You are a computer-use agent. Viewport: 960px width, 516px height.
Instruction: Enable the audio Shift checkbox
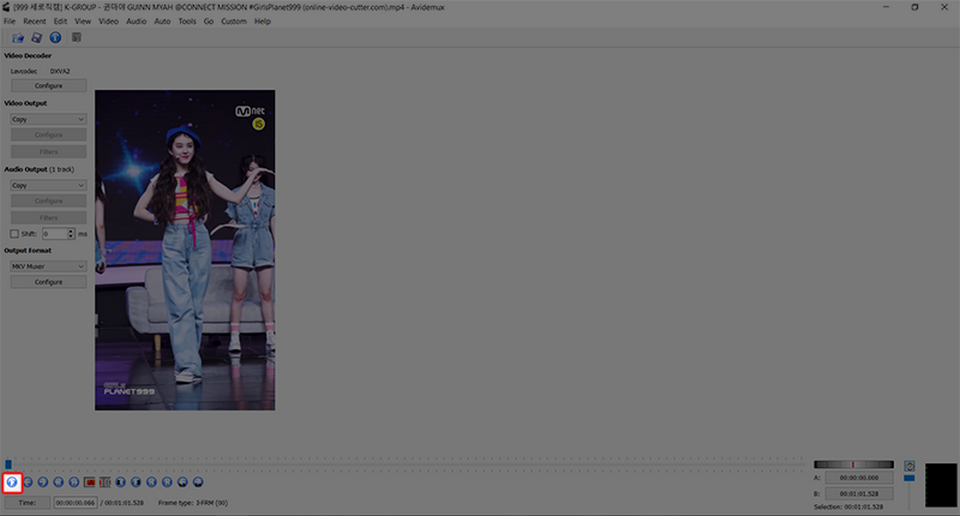(x=14, y=234)
